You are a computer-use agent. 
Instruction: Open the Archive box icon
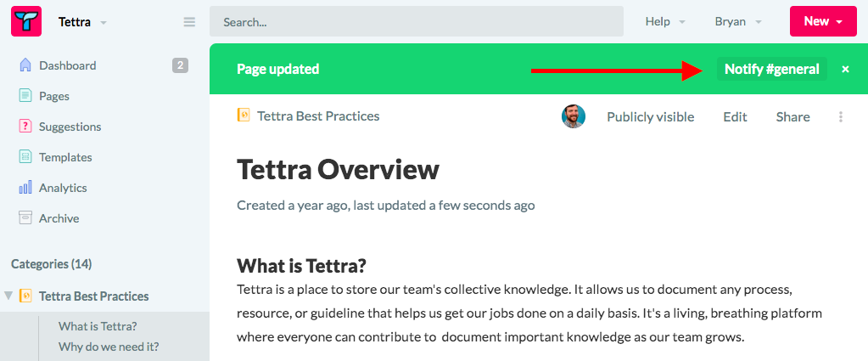[x=25, y=218]
